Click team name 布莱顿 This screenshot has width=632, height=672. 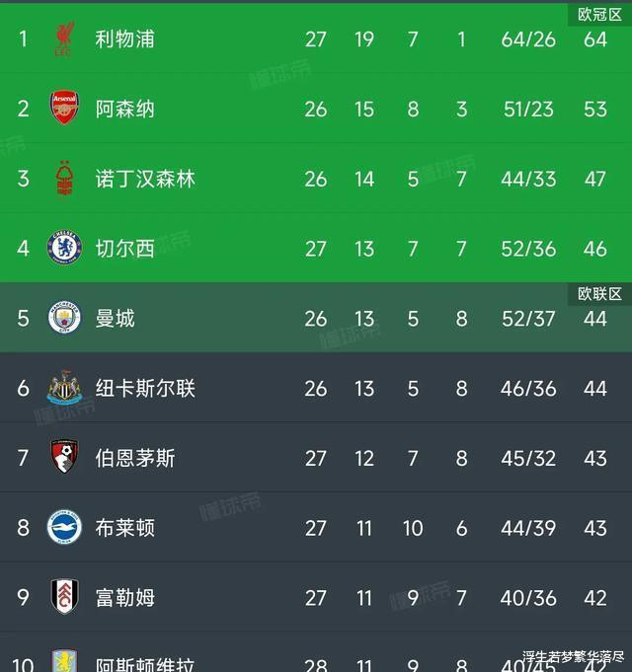124,527
